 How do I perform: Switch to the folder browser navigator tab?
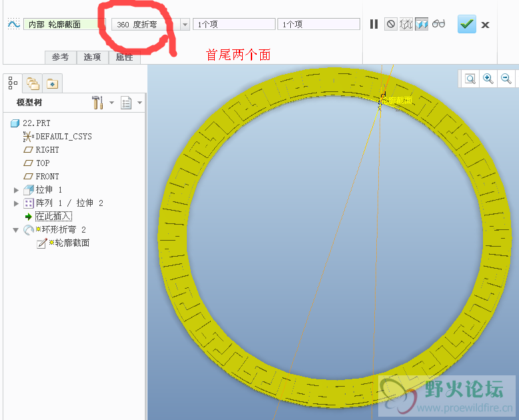coord(33,83)
